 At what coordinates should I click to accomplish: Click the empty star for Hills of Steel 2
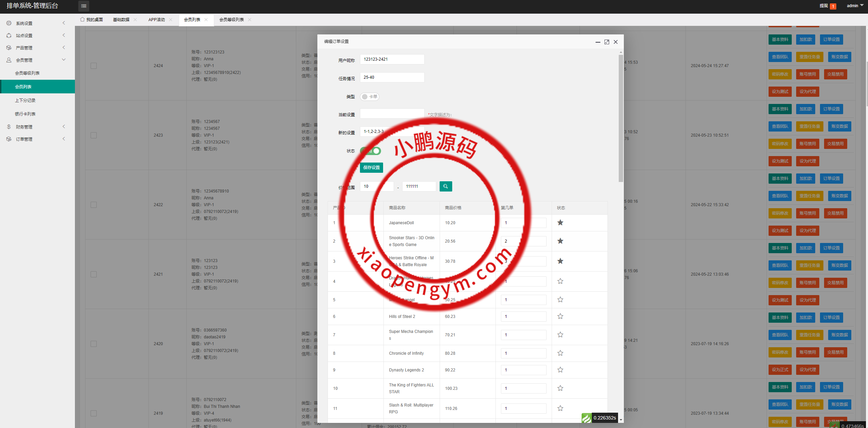[x=560, y=316]
